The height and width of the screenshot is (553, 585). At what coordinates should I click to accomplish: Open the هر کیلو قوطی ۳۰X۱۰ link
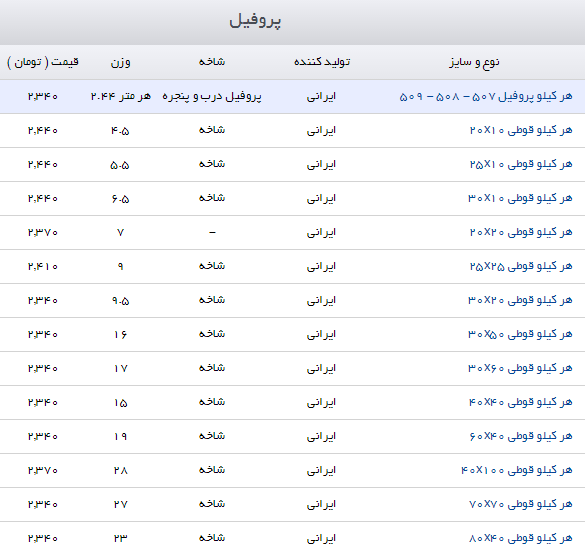[520, 198]
